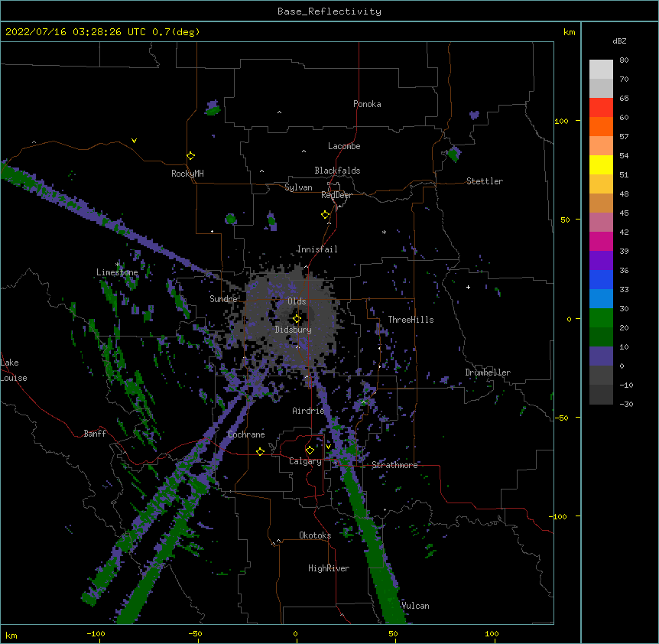Click the 100 tick on the vertical axis
Viewport: 659px width, 644px height.
coord(561,121)
